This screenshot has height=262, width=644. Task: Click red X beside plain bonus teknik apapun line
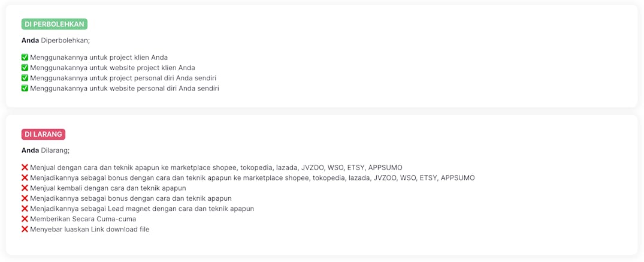[x=25, y=198]
